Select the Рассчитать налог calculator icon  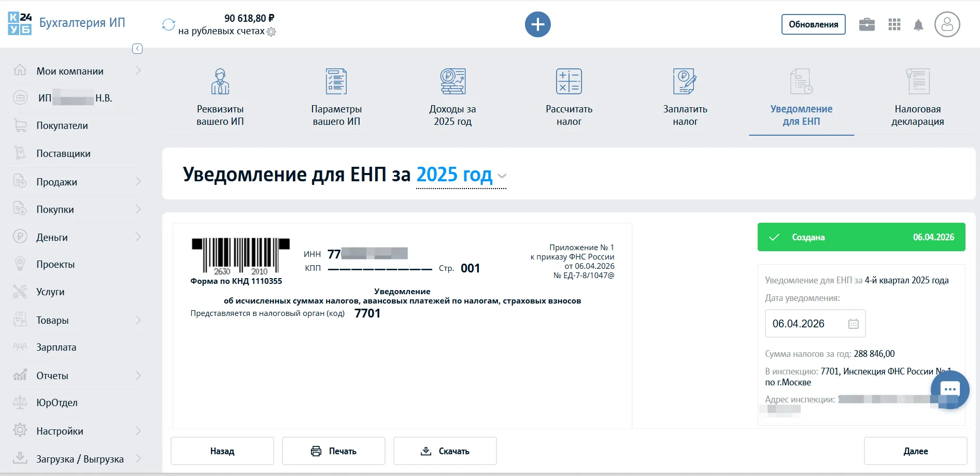click(569, 81)
